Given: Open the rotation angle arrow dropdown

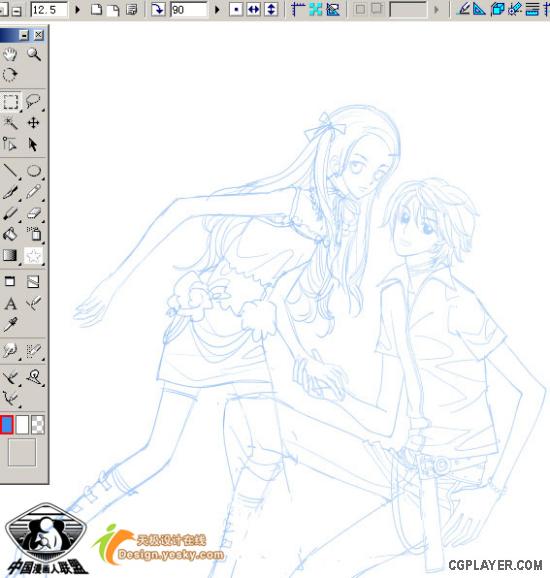Looking at the screenshot, I should pyautogui.click(x=217, y=10).
